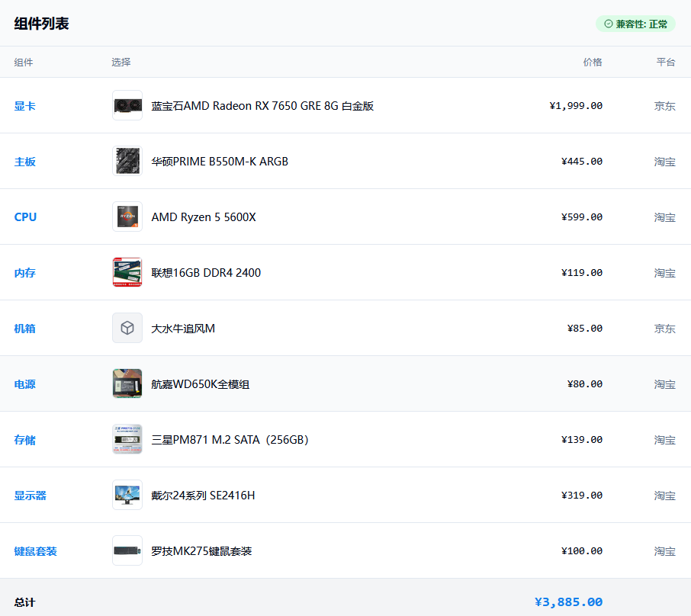Click the compatibility check mark icon
The height and width of the screenshot is (616, 691).
[x=609, y=24]
